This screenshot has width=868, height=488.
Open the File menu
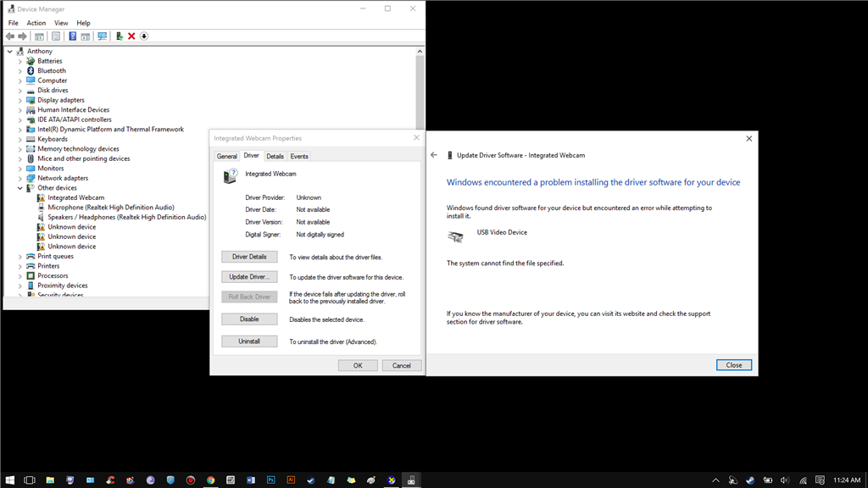click(14, 23)
